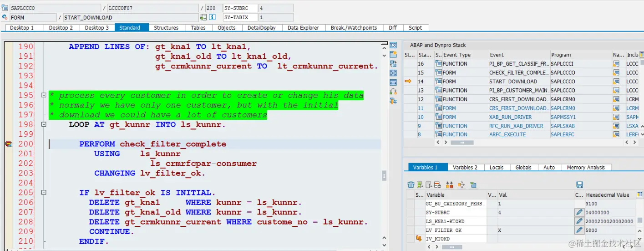Click the SY-SUBRC system field box at top

pyautogui.click(x=240, y=8)
